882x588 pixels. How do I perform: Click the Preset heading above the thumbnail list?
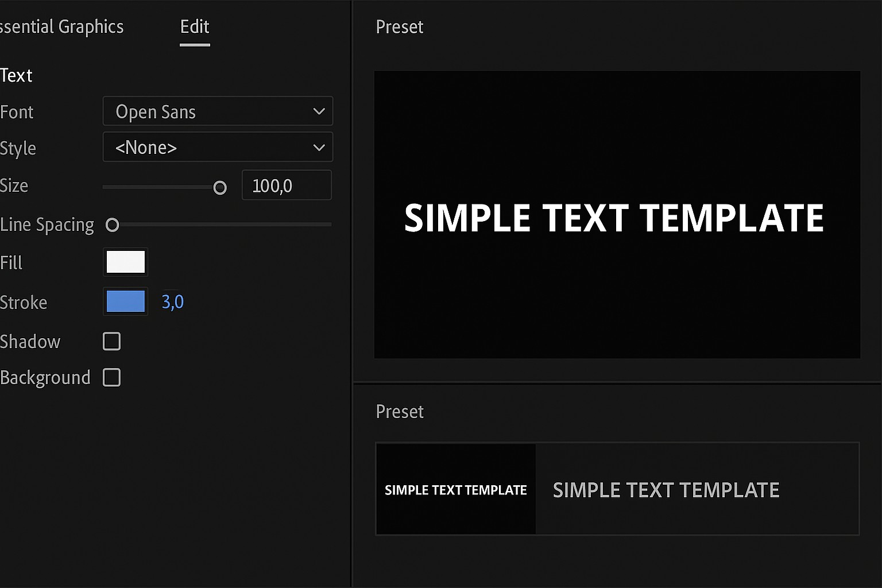point(400,412)
